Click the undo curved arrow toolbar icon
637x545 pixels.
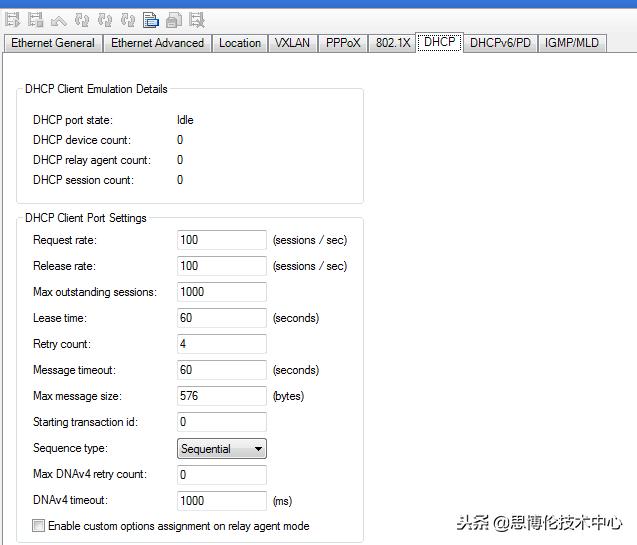58,20
